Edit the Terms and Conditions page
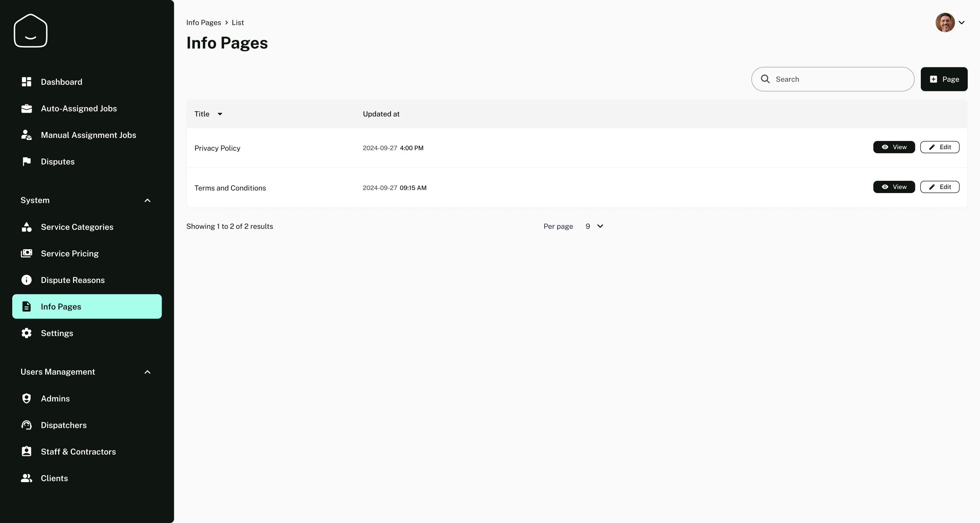Screen dimensions: 980x523 (939, 187)
